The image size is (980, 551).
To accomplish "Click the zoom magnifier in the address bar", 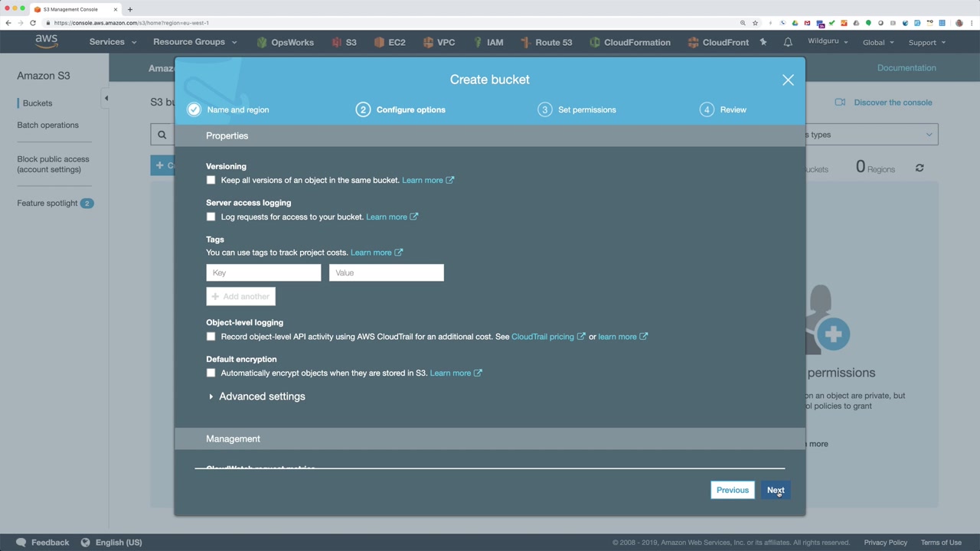I will 743,23.
